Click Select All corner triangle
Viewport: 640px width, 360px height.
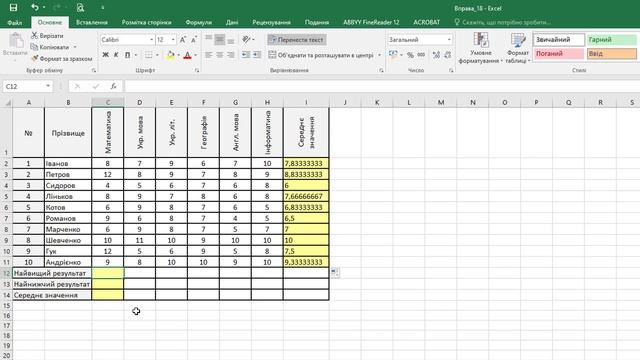coord(7,102)
